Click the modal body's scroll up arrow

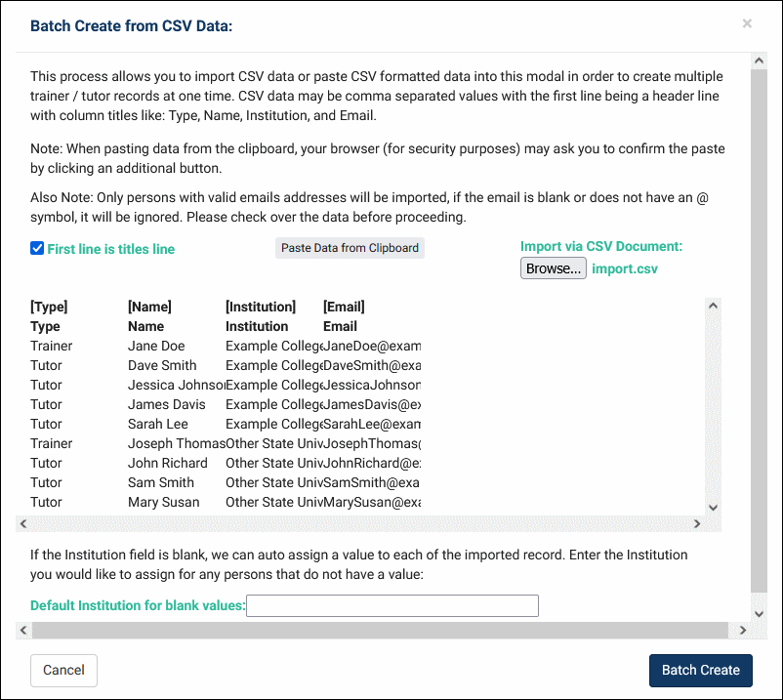[759, 61]
